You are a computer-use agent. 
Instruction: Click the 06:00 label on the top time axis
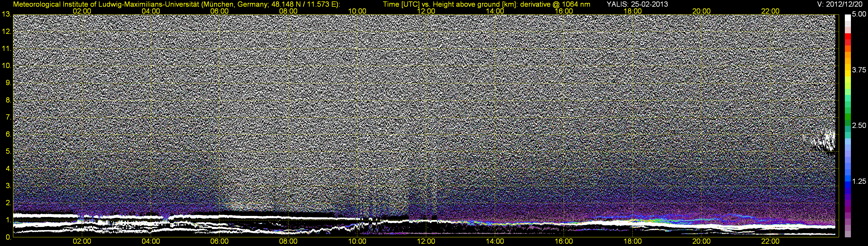point(219,11)
